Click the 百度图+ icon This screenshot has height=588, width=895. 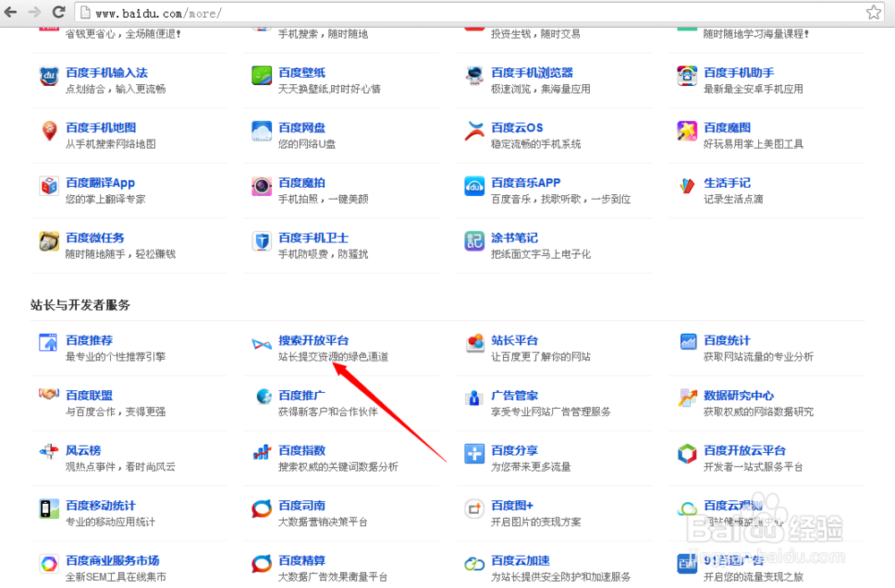tap(474, 508)
